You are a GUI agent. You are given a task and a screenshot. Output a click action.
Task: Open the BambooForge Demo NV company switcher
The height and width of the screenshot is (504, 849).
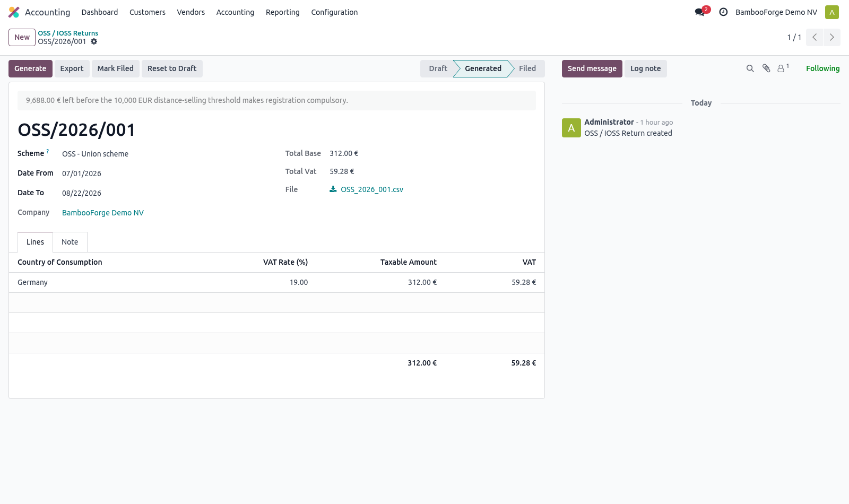[776, 12]
